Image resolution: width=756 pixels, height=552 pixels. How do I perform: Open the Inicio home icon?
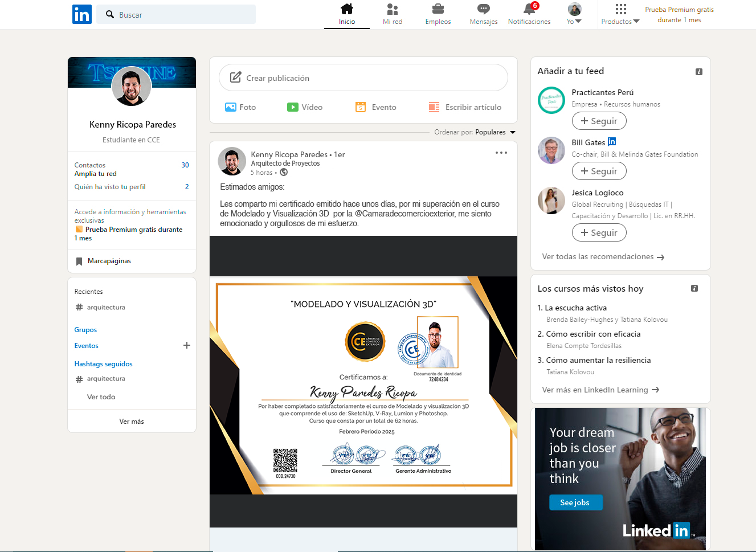pos(347,9)
